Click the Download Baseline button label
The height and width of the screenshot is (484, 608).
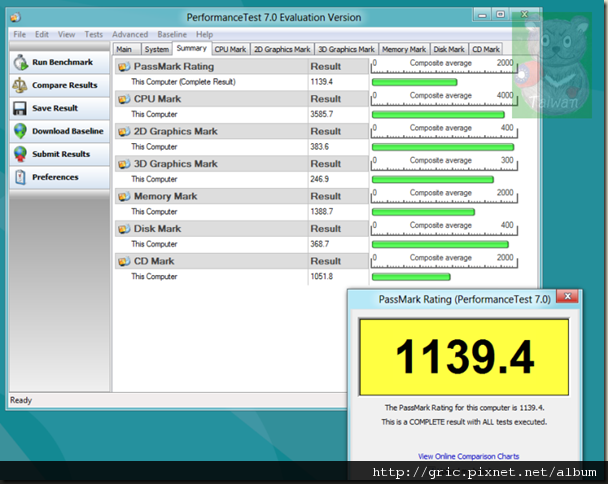[68, 131]
